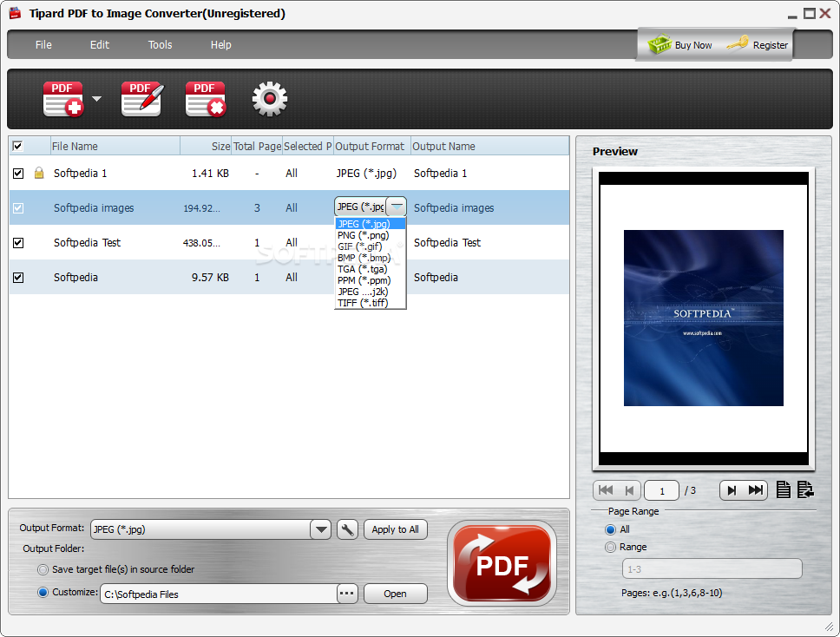Select Save target file(s) in source folder

tap(43, 569)
